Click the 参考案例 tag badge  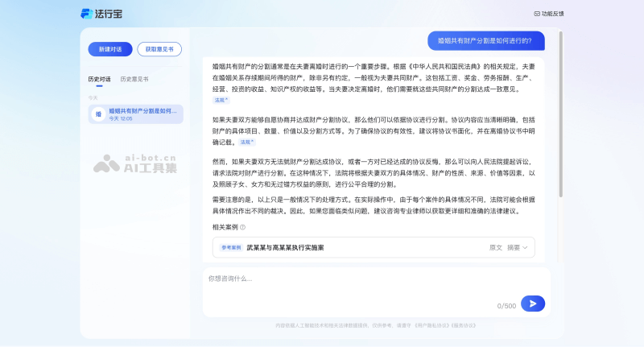point(231,248)
